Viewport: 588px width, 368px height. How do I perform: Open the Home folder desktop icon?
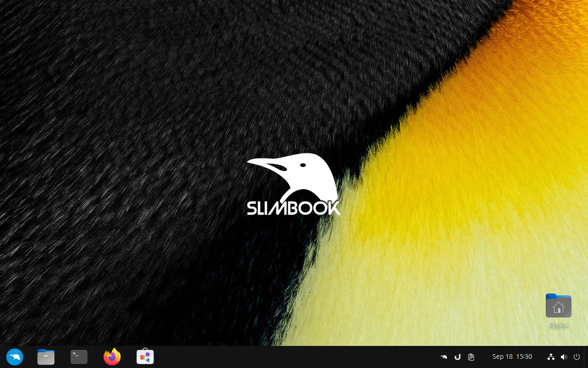(559, 311)
